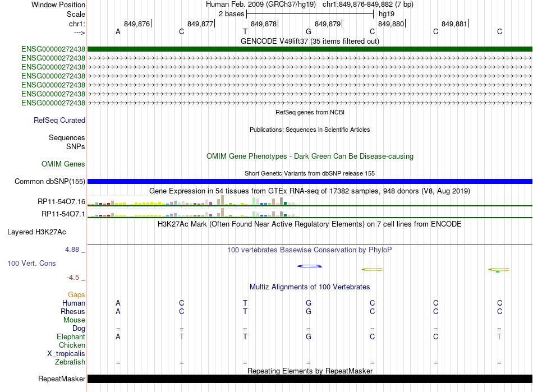Click the chr1:849,876-849,882 (7 bp) position text
Viewport: 533px width, 392px height.
pos(368,4)
